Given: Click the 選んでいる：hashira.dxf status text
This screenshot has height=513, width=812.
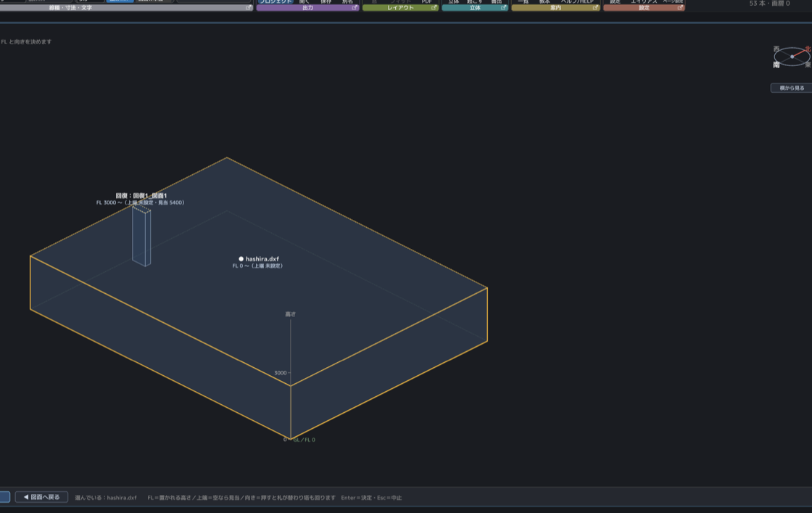Looking at the screenshot, I should point(106,498).
